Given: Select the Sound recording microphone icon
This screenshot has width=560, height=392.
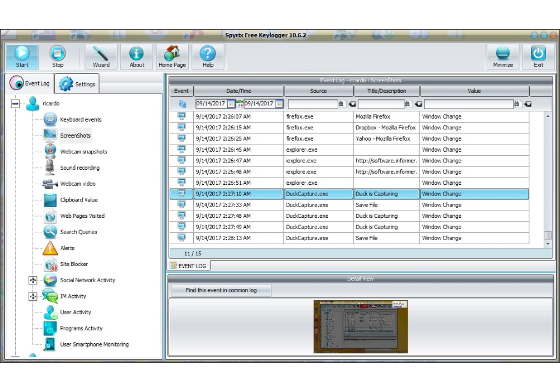Looking at the screenshot, I should 50,167.
